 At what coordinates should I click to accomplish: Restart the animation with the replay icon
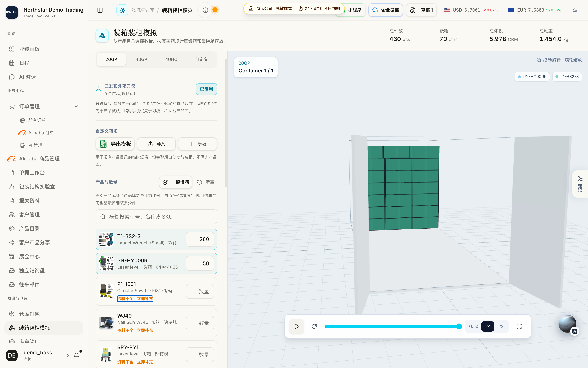(314, 326)
